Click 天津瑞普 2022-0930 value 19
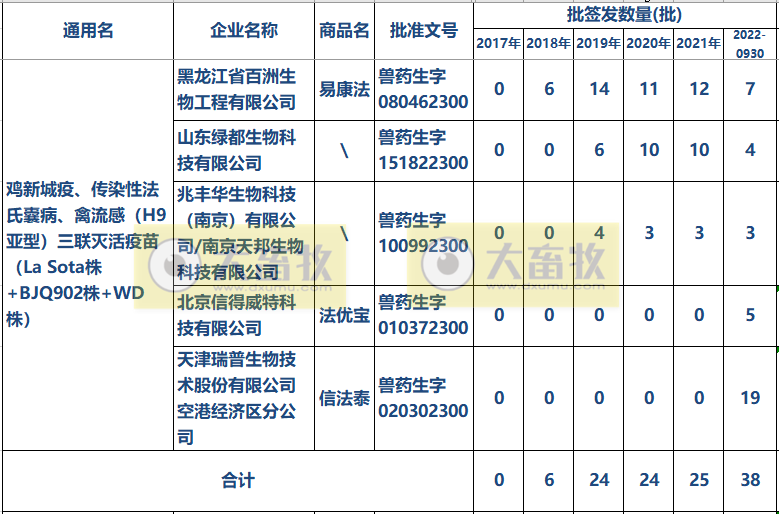The height and width of the screenshot is (514, 779). click(750, 398)
